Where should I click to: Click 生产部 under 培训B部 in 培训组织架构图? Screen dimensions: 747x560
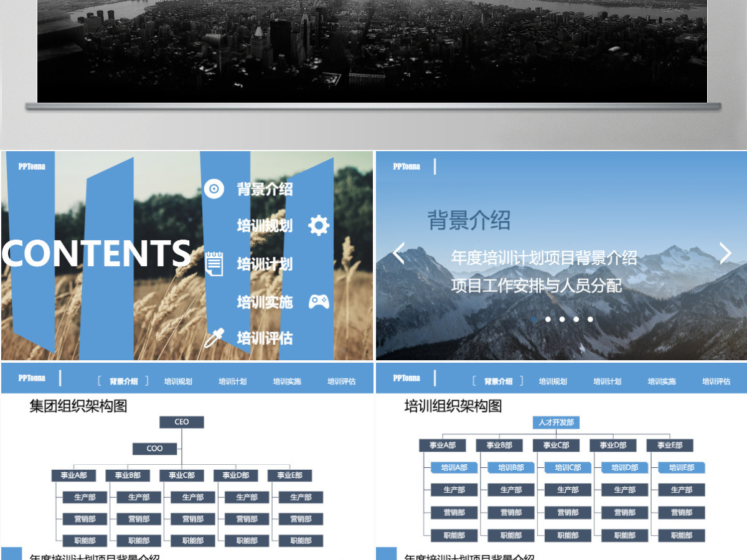[x=511, y=490]
